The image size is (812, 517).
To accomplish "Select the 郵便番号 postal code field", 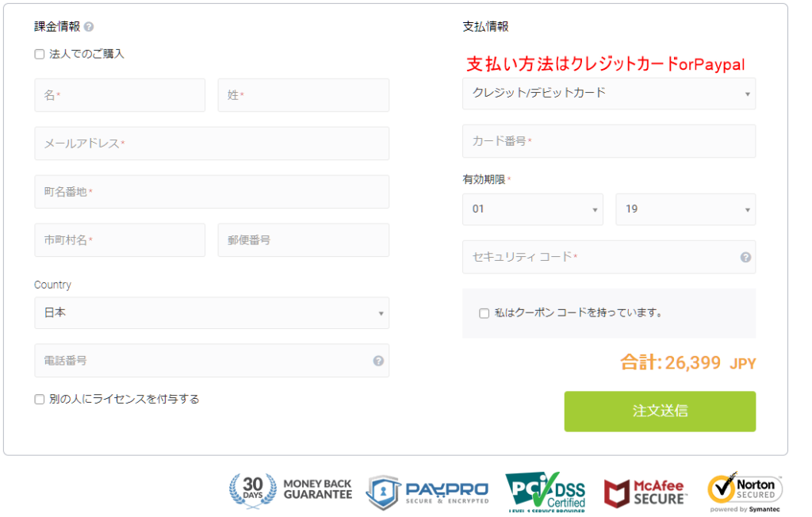I will 304,239.
